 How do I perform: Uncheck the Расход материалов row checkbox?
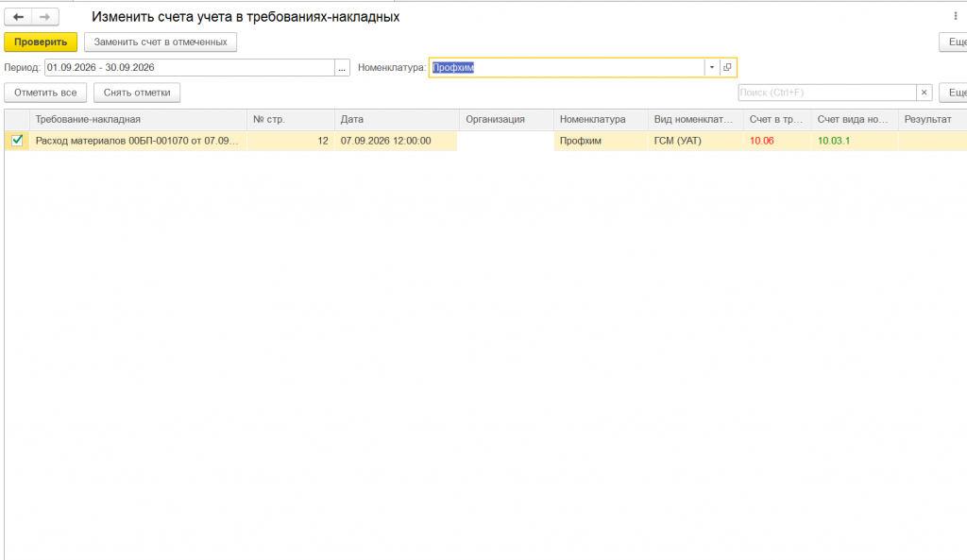(17, 141)
